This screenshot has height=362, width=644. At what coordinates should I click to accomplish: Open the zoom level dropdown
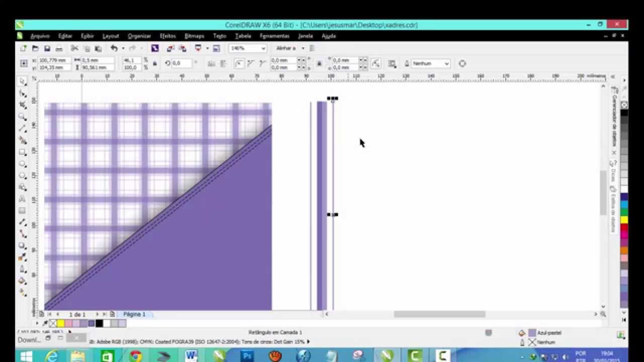coord(263,48)
